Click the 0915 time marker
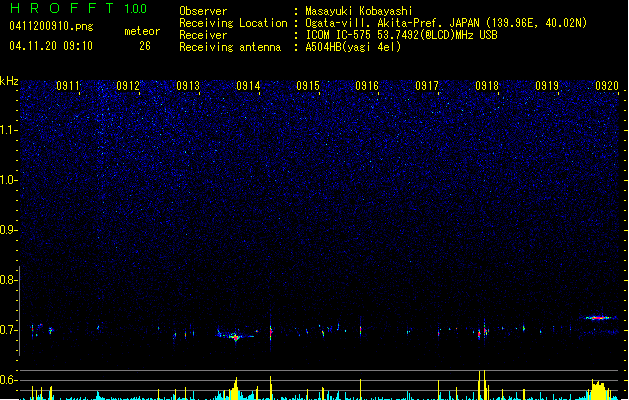This screenshot has height=400, width=629. (308, 86)
